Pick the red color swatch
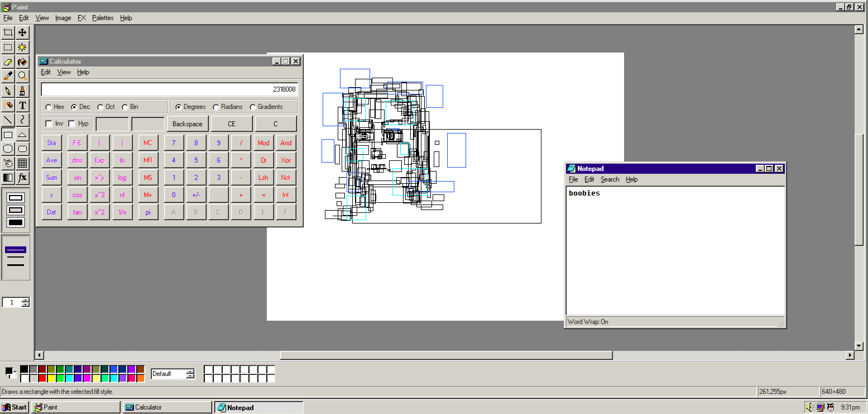Viewport: 868px width, 414px height. [42, 378]
